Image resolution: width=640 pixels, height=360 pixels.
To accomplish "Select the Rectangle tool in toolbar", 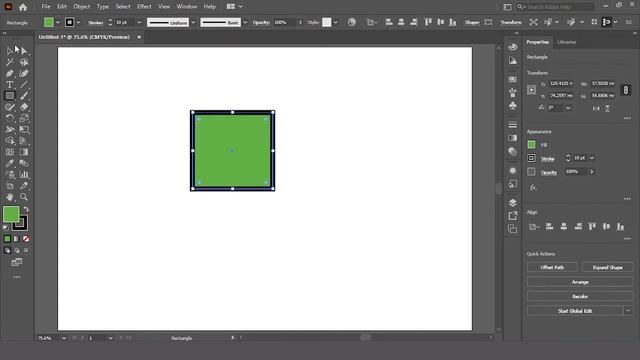I will (x=10, y=96).
